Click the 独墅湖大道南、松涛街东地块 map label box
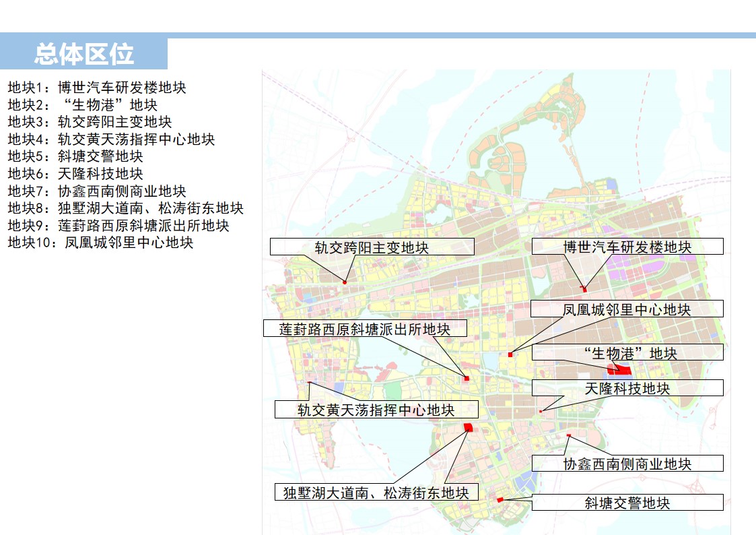Screen dimensions: 756x535 (376, 493)
